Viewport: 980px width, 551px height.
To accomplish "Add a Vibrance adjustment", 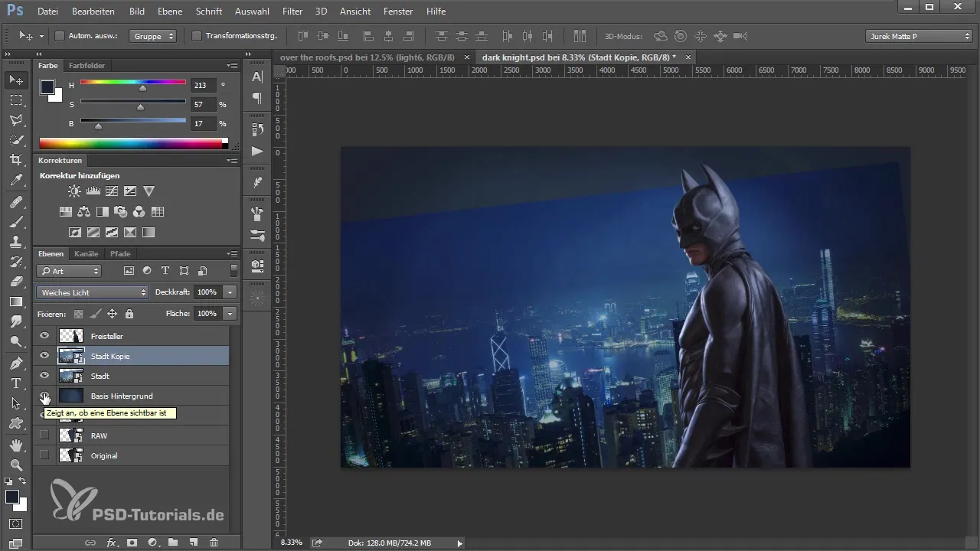I will tap(149, 191).
